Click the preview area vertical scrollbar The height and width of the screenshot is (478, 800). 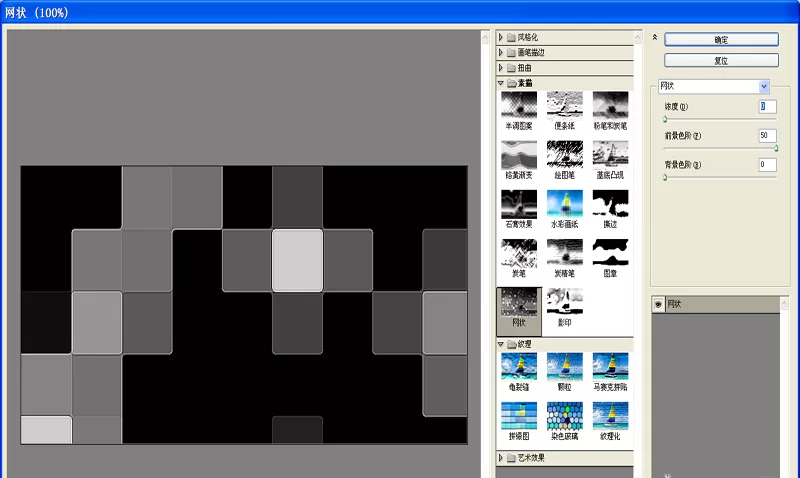tap(485, 254)
